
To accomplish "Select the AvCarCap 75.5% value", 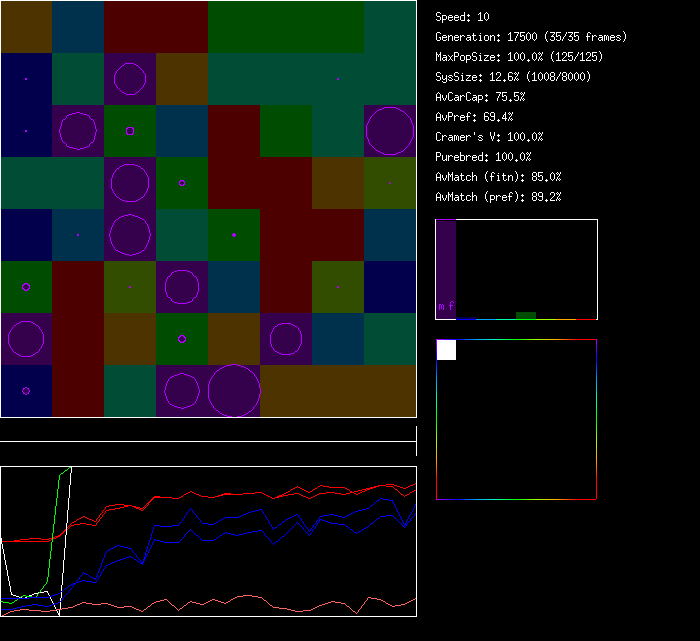I will click(x=480, y=97).
